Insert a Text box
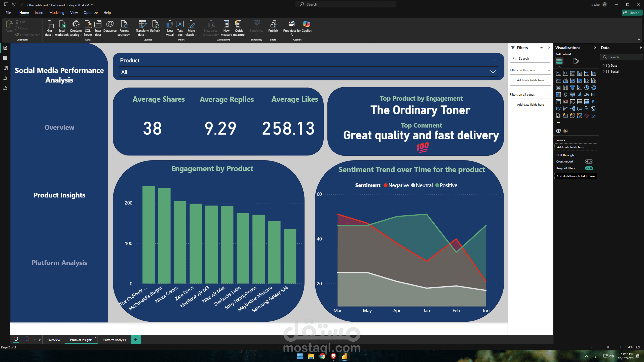This screenshot has height=362, width=644. (180, 25)
